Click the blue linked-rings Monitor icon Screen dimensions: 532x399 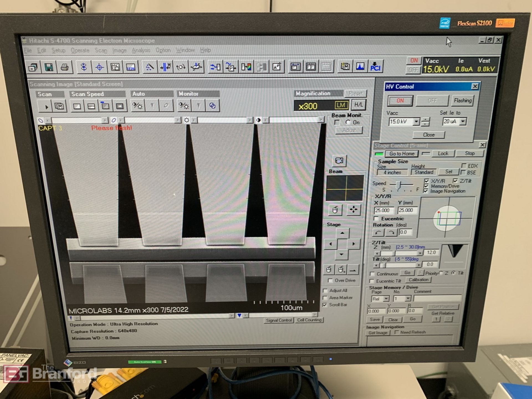213,106
